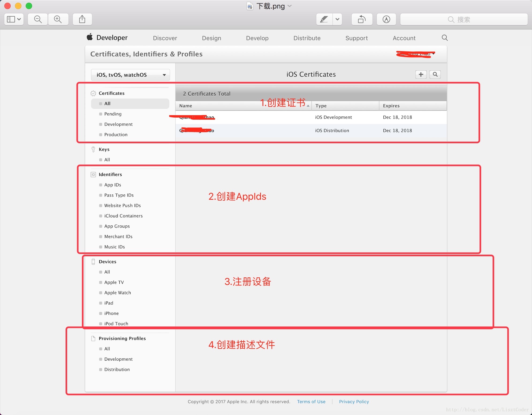Select Apple Watch under Devices
Viewport: 532px width, 415px height.
[118, 293]
